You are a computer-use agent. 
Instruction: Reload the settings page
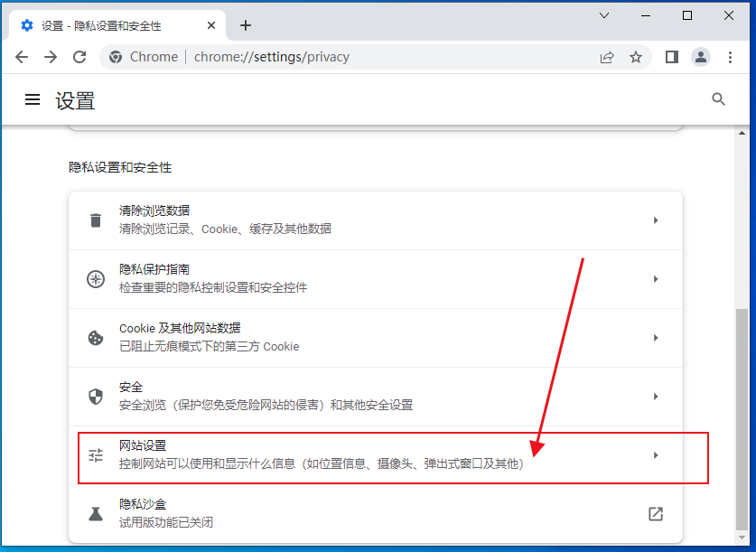coord(79,57)
